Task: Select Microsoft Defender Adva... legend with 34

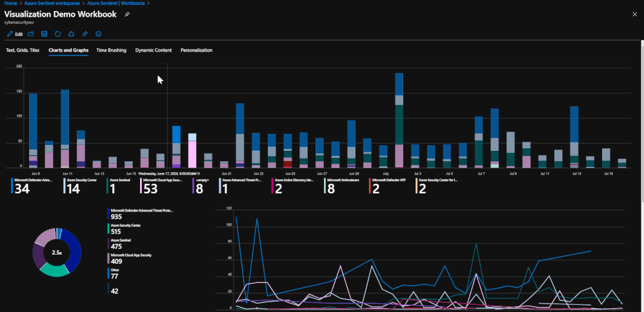Action: click(33, 186)
